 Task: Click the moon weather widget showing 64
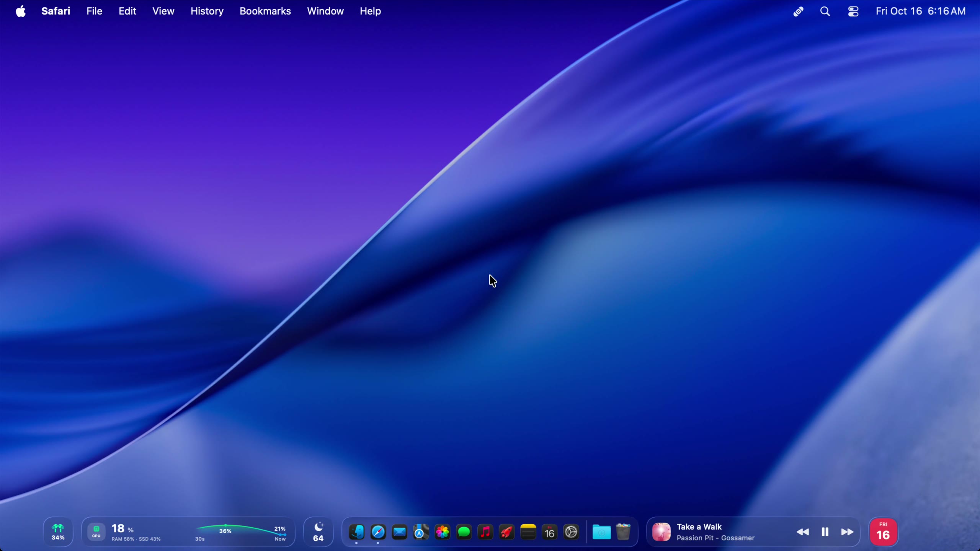coord(318,532)
